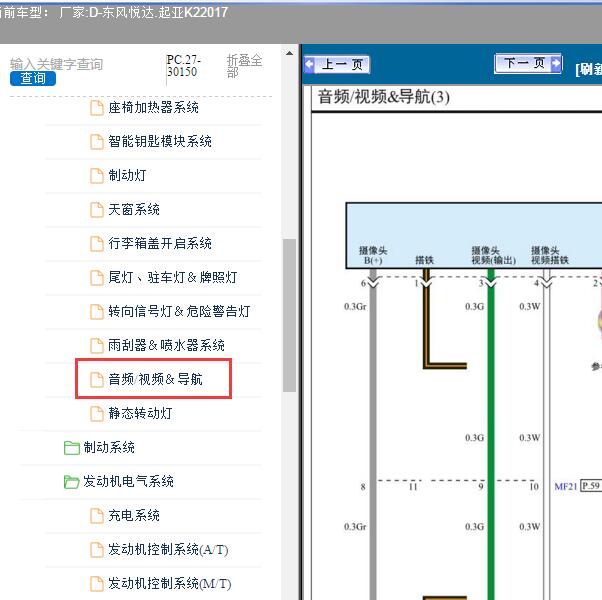The width and height of the screenshot is (602, 600).
Task: Click 折叠全部 to collapse all
Action: pos(244,66)
